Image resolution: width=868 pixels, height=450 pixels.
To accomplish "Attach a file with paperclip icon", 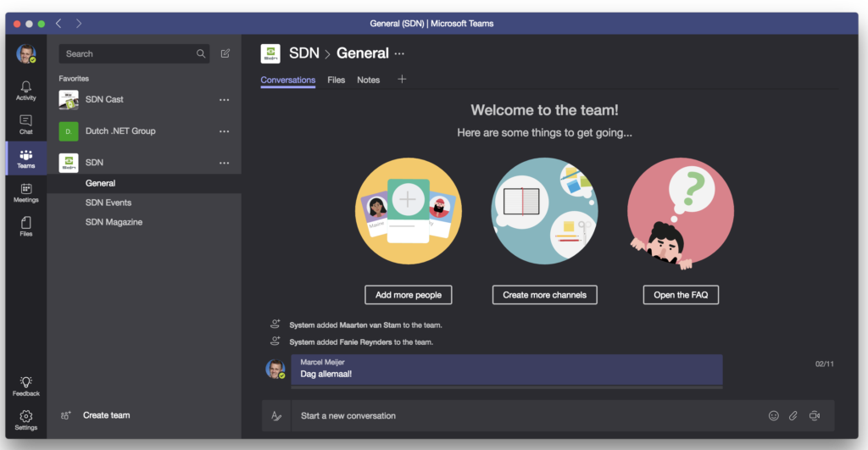I will point(793,415).
